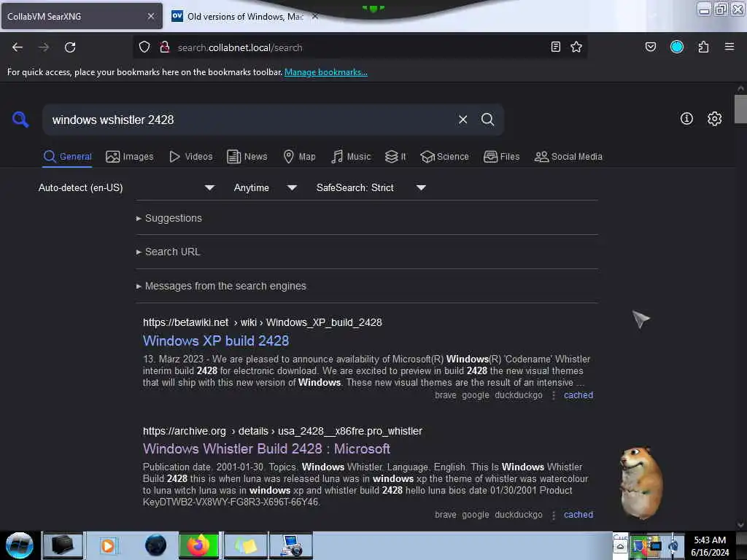This screenshot has height=560, width=747.
Task: Open SearXNG preferences gear icon
Action: tap(714, 119)
